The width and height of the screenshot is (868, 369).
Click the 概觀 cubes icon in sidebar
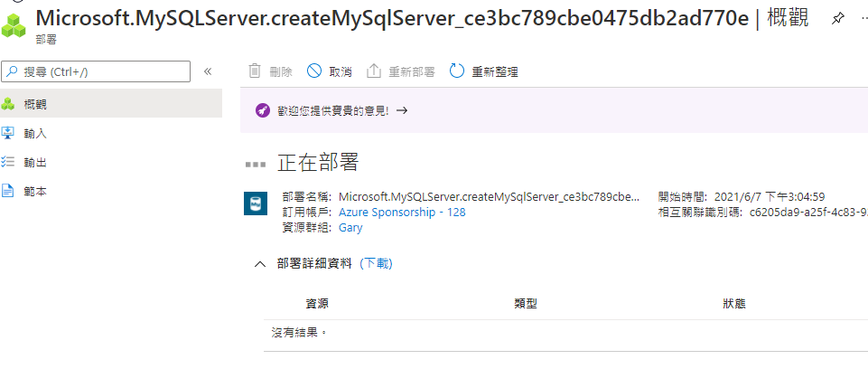coord(7,104)
